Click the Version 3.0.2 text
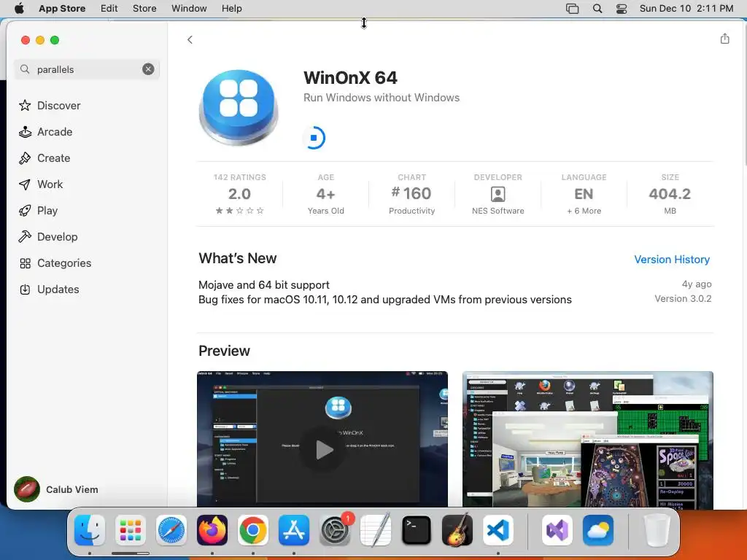 (683, 298)
